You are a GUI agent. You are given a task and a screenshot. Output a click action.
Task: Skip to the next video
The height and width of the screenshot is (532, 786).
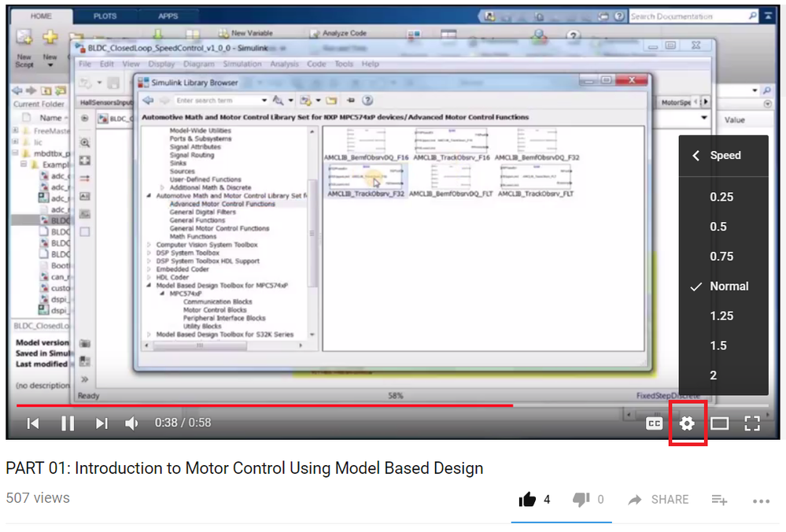click(101, 423)
